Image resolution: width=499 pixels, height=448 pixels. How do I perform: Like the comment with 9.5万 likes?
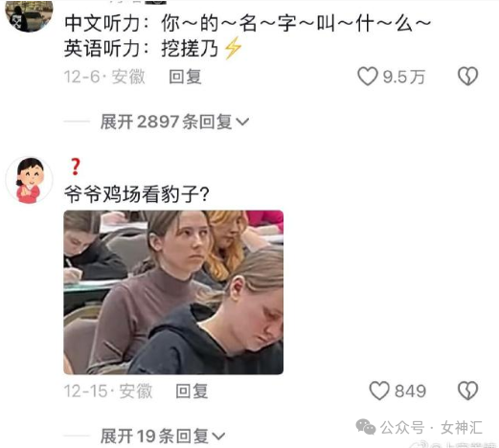(x=368, y=77)
